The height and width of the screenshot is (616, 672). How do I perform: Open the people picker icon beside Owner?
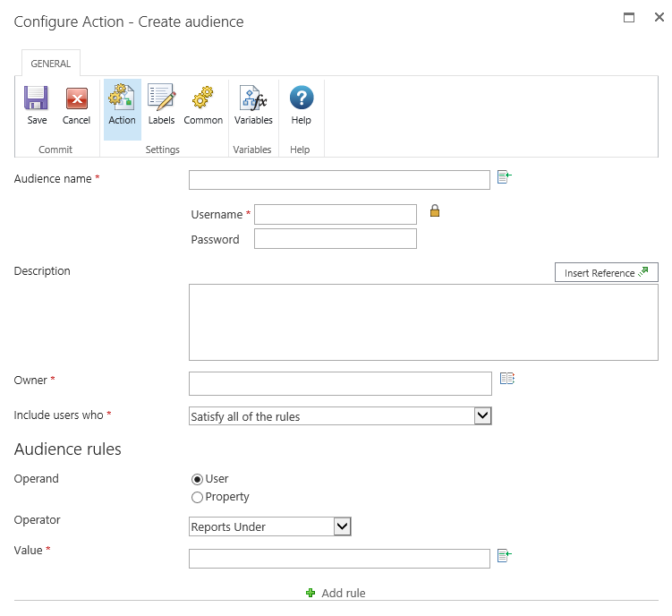pyautogui.click(x=507, y=380)
